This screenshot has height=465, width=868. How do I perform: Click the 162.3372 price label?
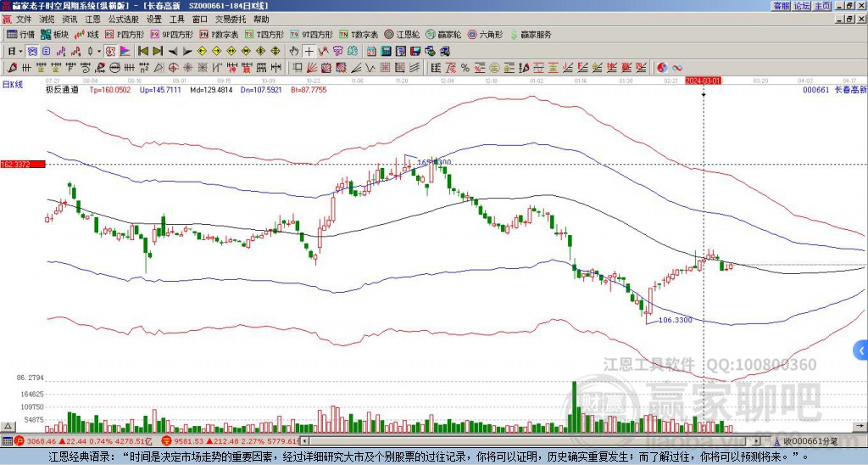click(23, 164)
